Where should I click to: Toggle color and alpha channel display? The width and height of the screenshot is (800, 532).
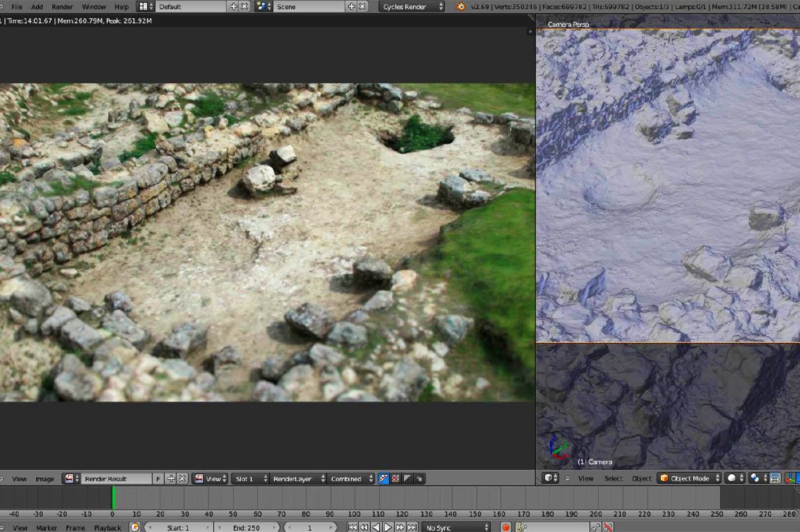coord(383,479)
